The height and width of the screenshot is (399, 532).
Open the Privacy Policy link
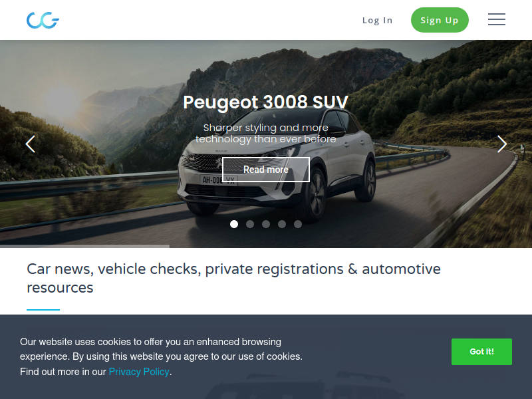point(139,372)
